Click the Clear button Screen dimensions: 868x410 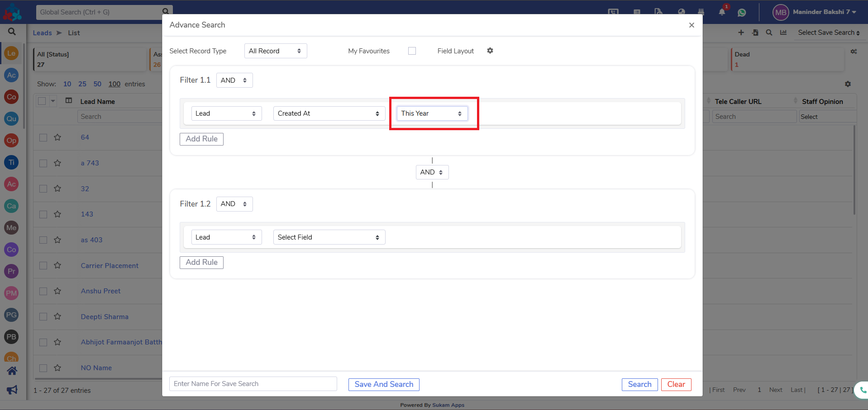tap(676, 384)
